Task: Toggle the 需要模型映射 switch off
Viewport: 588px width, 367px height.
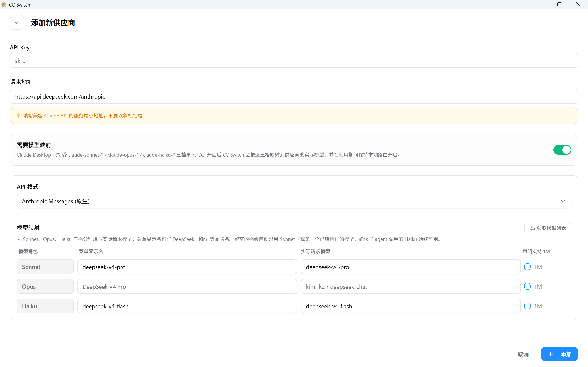Action: [562, 150]
